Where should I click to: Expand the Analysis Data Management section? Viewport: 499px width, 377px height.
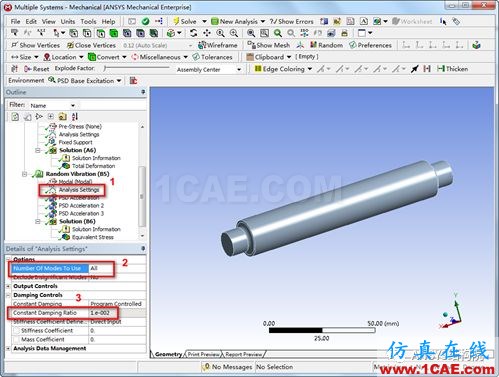tap(8, 348)
